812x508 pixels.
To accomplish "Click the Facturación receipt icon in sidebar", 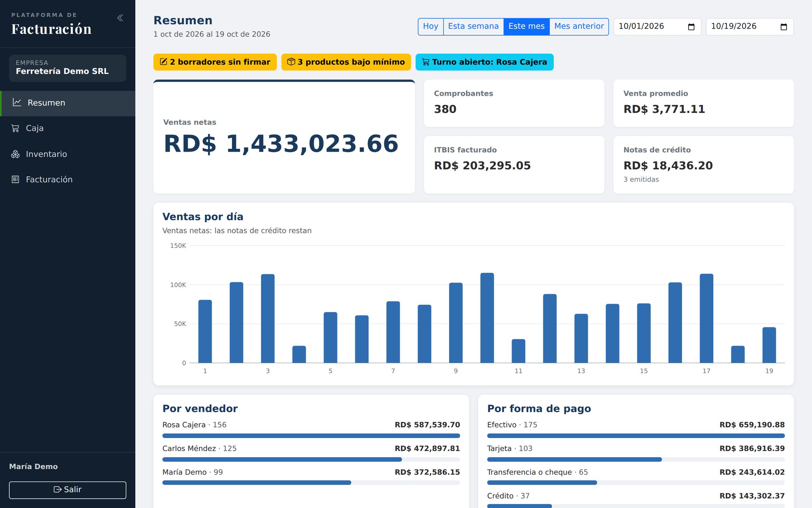I will pos(15,179).
